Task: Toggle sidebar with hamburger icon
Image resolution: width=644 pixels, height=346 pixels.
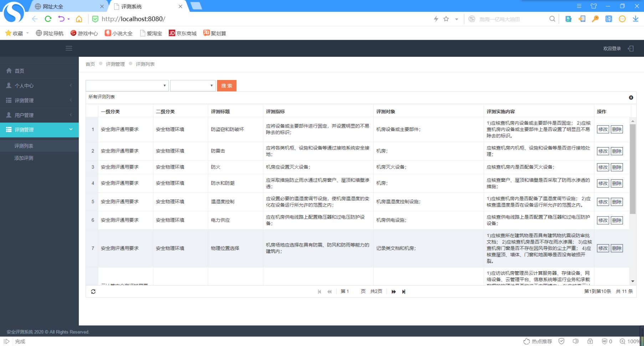Action: [69, 48]
